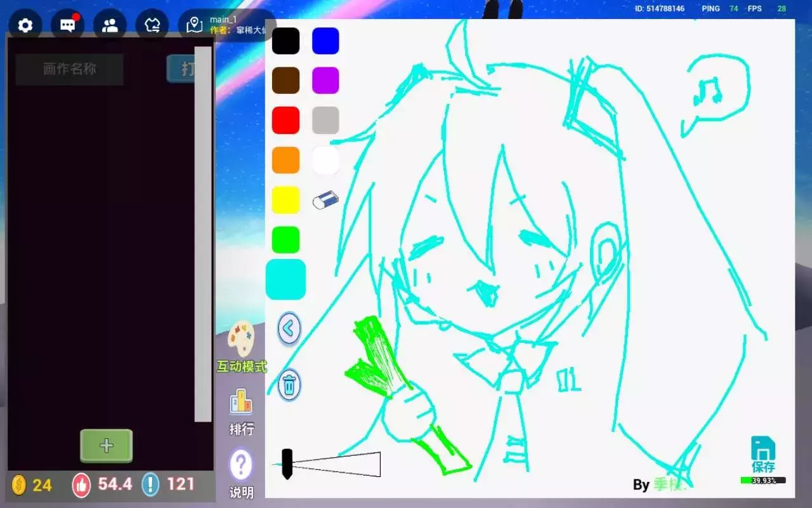Viewport: 812px width, 508px height.
Task: Select the orange color swatch
Action: pos(285,160)
